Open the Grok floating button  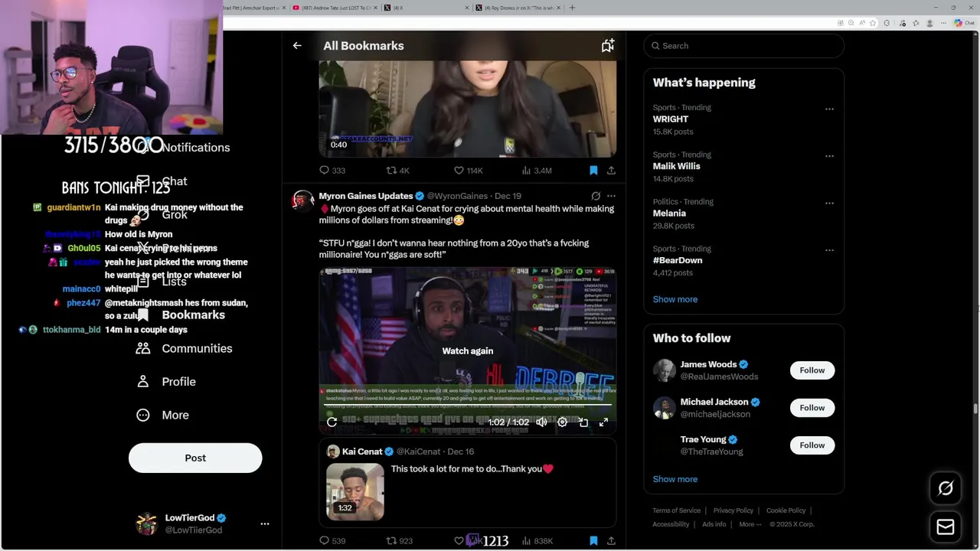point(946,488)
